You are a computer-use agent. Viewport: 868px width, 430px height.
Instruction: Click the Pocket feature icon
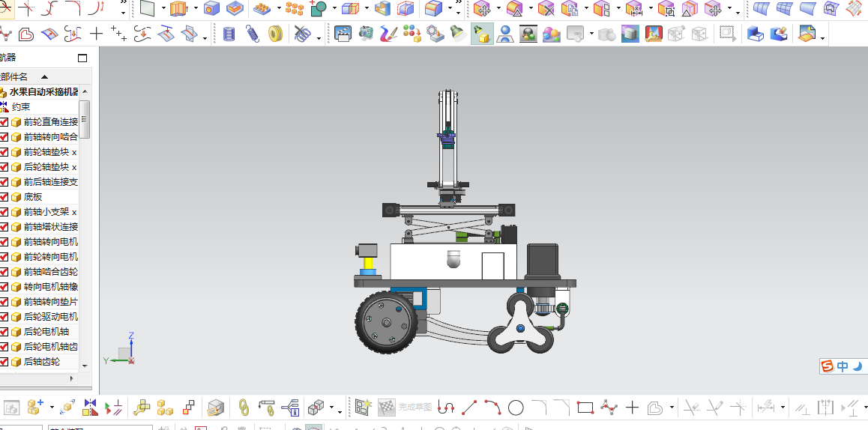(235, 7)
